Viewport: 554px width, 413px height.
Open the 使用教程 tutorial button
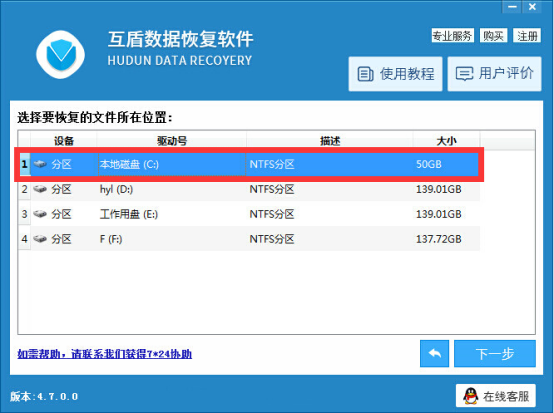(395, 74)
